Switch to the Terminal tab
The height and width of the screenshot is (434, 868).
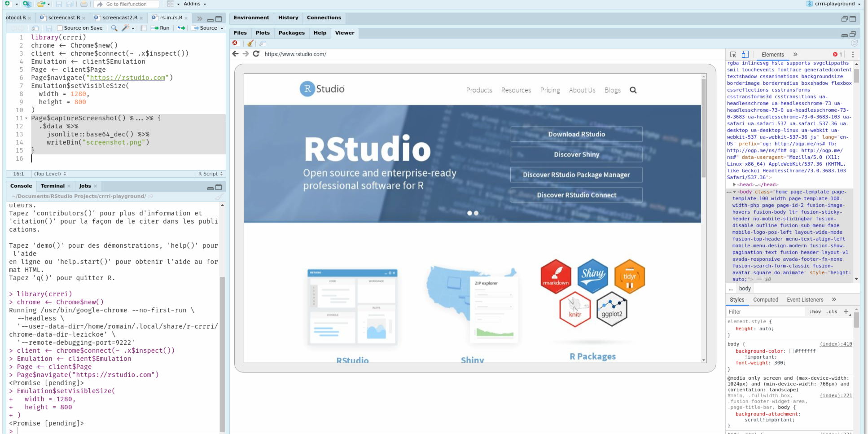[53, 186]
